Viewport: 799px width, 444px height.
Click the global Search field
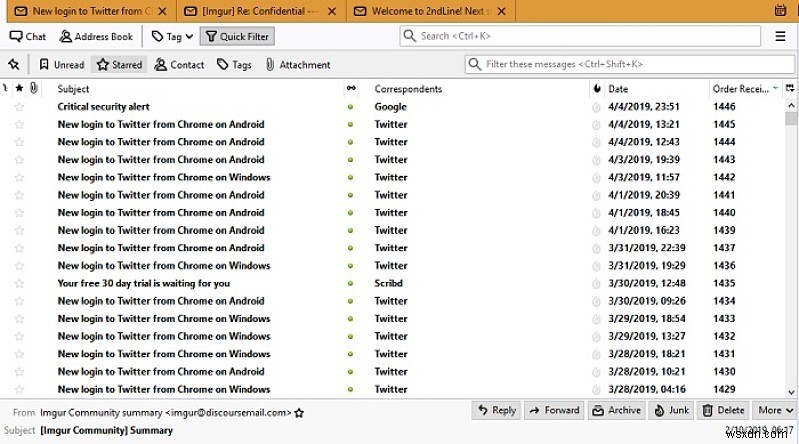[580, 36]
